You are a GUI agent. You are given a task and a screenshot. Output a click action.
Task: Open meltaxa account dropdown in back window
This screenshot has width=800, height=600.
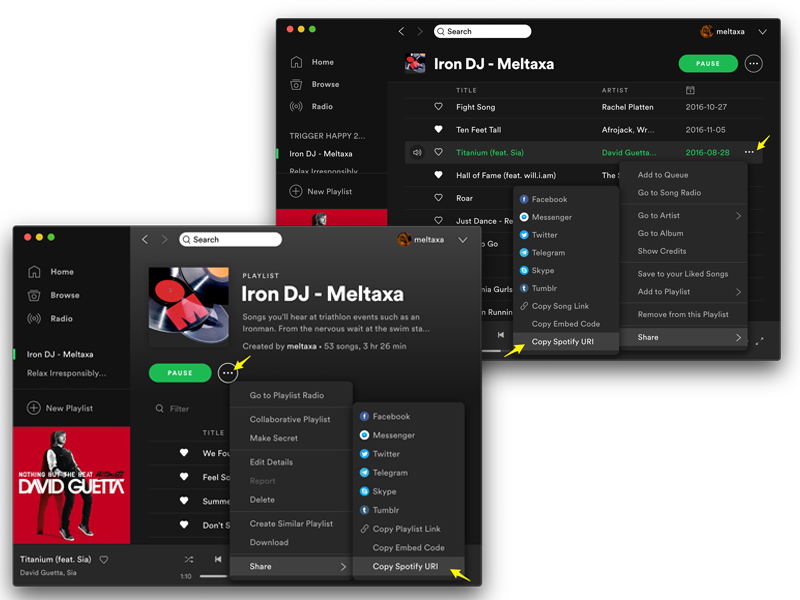(763, 32)
